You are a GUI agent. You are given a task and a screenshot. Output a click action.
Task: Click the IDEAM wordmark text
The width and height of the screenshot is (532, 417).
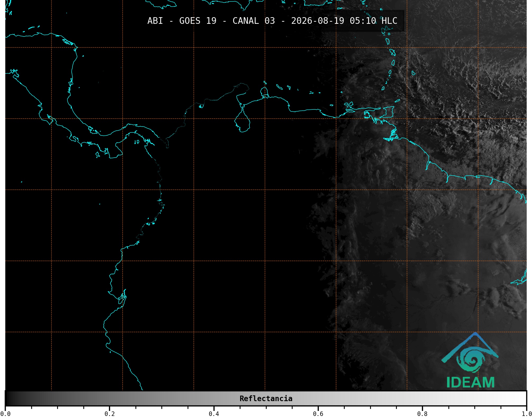point(470,382)
